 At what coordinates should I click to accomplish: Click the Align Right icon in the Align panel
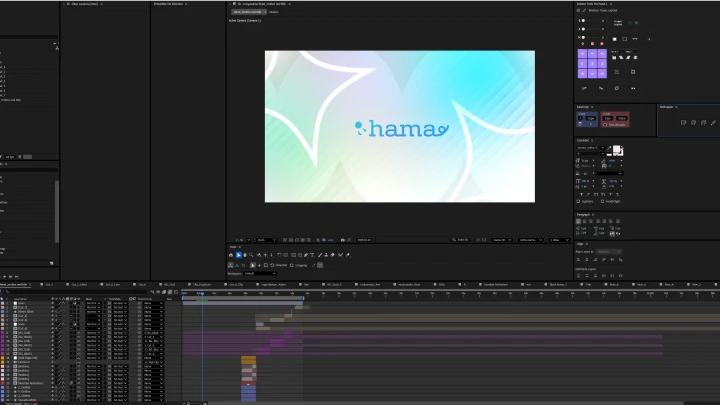596,259
